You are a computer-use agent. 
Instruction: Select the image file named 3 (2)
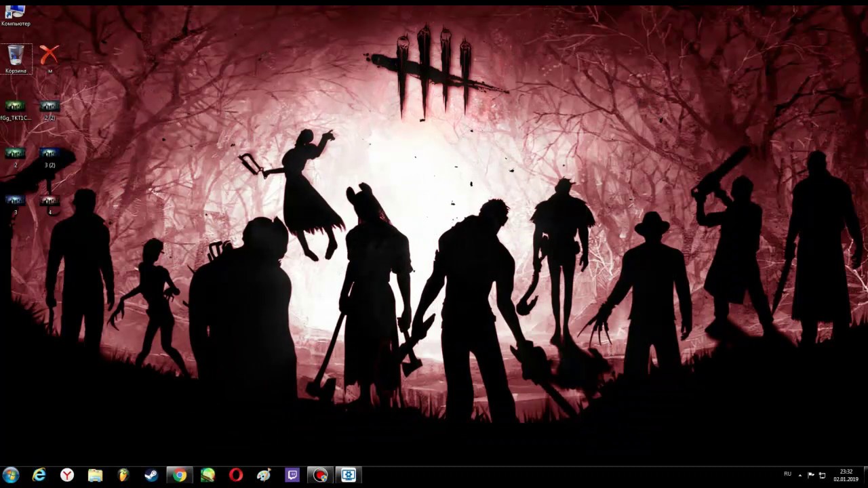tap(50, 157)
